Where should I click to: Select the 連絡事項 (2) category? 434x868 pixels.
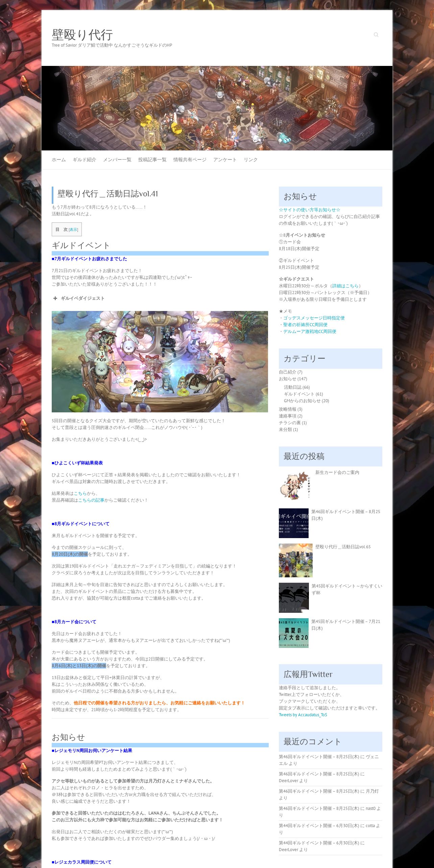291,416
